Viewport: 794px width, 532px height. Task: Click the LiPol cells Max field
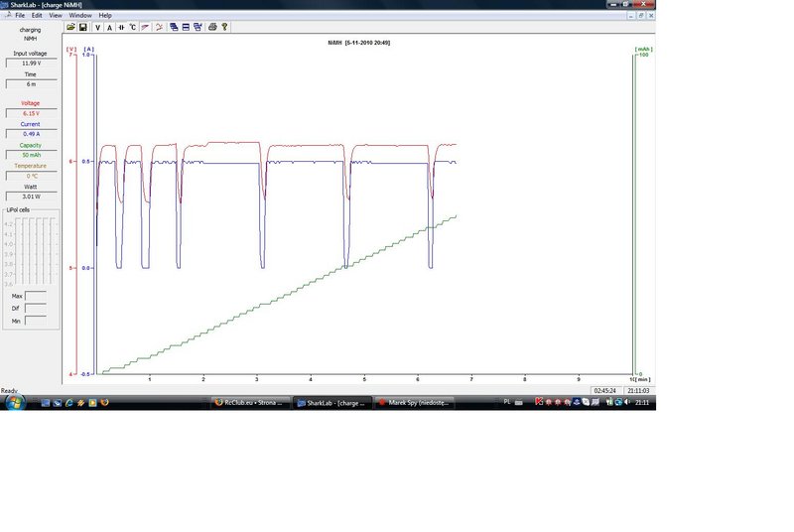point(36,296)
